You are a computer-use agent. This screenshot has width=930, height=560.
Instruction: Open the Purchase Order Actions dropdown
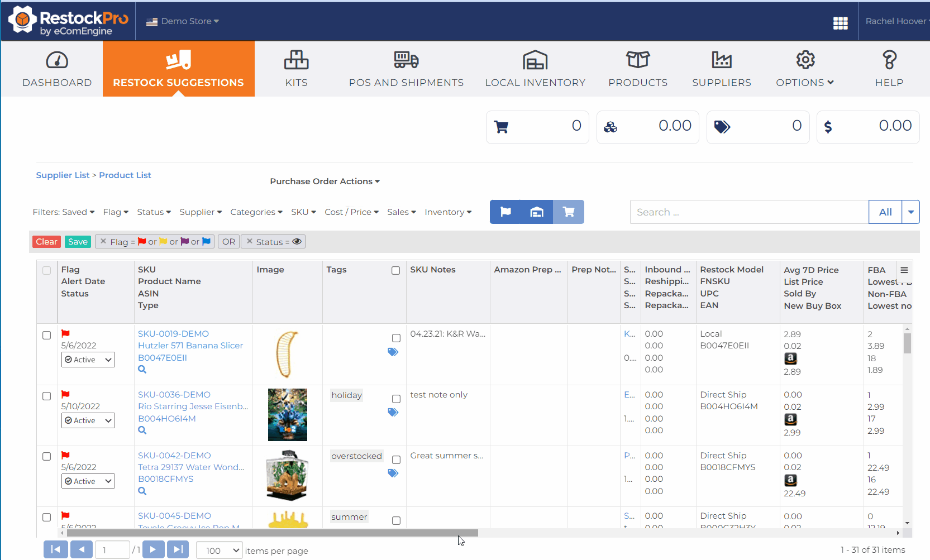(x=325, y=181)
